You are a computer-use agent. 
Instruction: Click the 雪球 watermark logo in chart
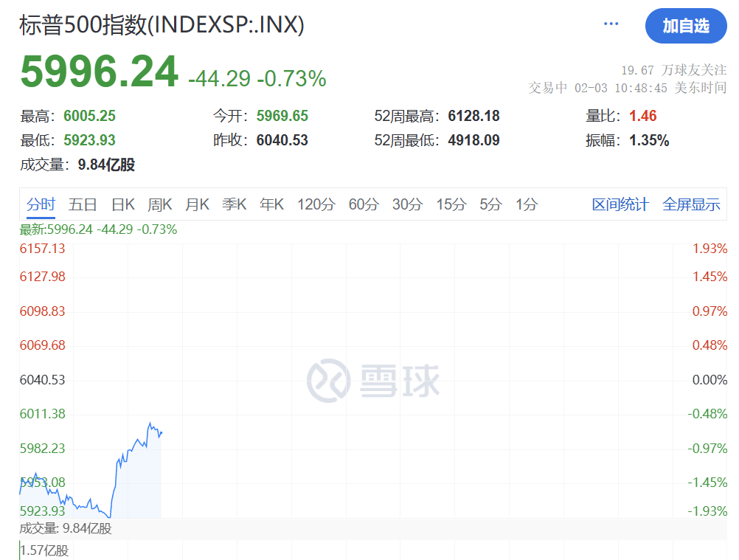(372, 381)
